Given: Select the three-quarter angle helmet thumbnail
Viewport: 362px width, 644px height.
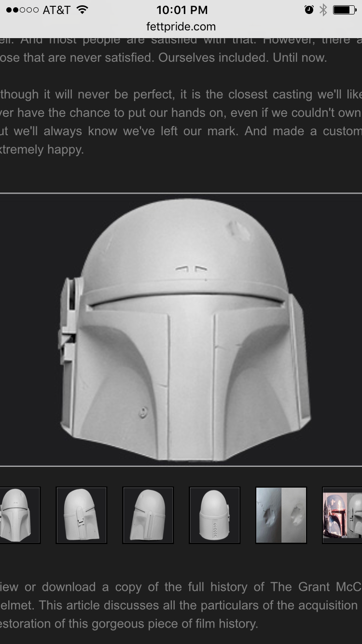Looking at the screenshot, I should coord(148,515).
